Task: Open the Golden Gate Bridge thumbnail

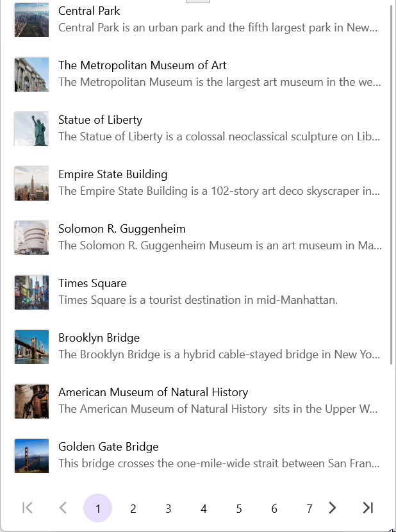Action: [31, 456]
